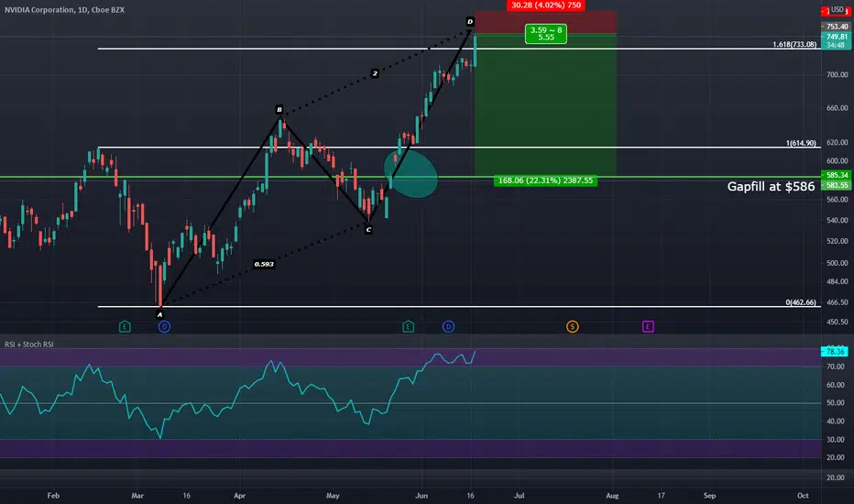
Task: Click the 700.00 price axis label
Action: (x=838, y=74)
